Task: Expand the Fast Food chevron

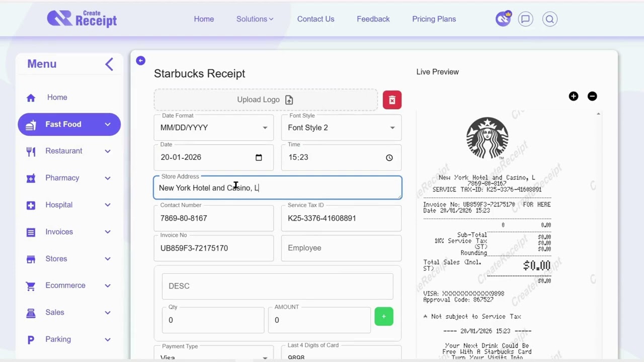Action: [108, 124]
